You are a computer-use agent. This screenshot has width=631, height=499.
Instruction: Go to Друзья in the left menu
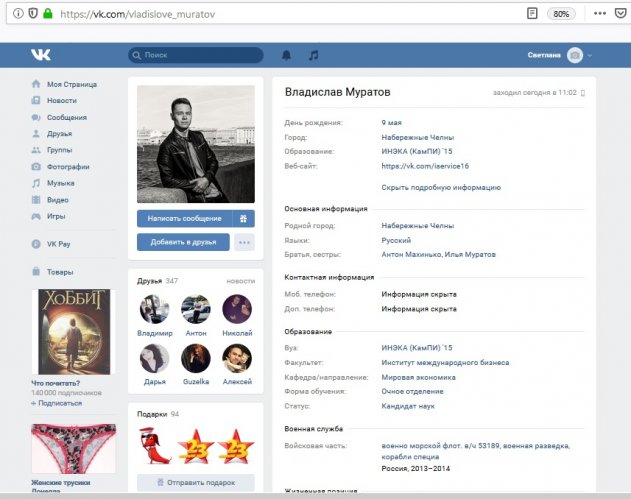[61, 133]
